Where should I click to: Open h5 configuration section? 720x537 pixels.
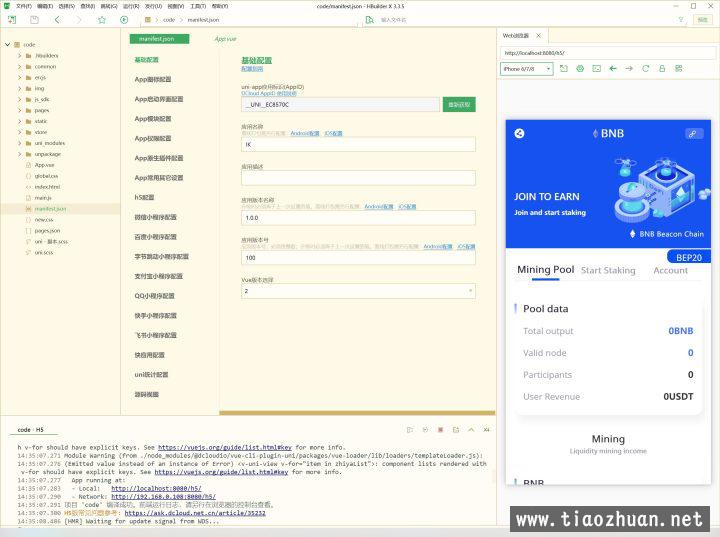(x=144, y=198)
